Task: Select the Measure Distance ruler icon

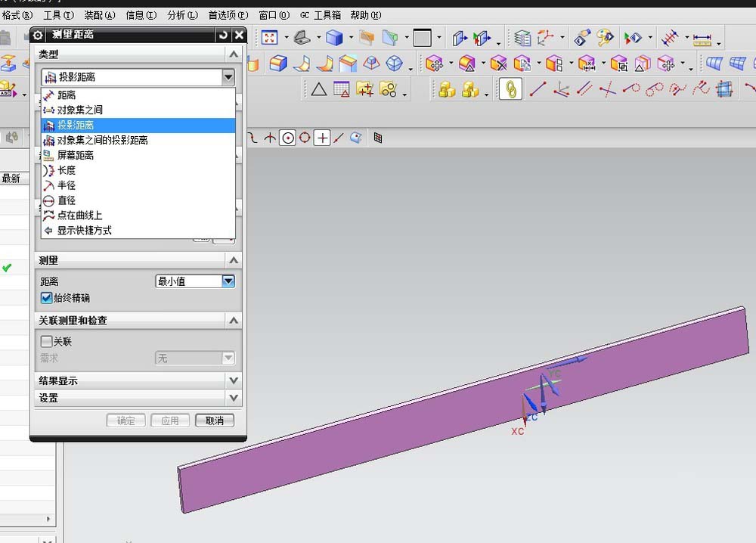Action: coord(702,38)
